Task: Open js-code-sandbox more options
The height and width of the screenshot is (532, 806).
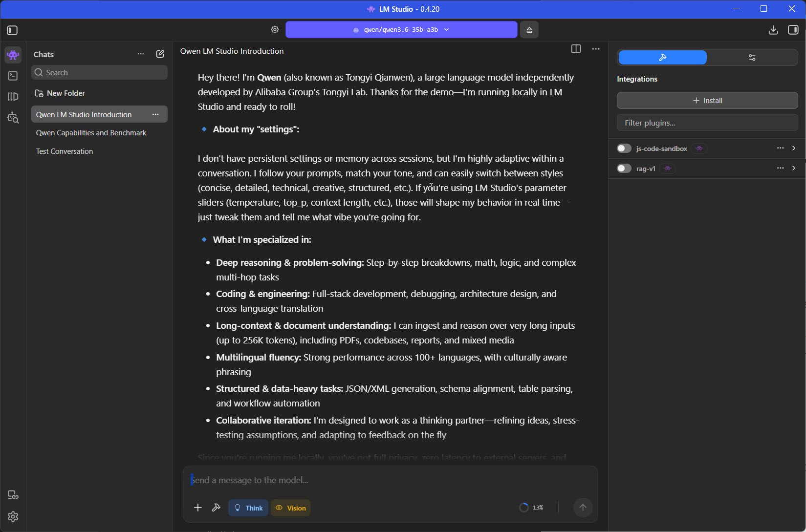Action: pyautogui.click(x=781, y=148)
